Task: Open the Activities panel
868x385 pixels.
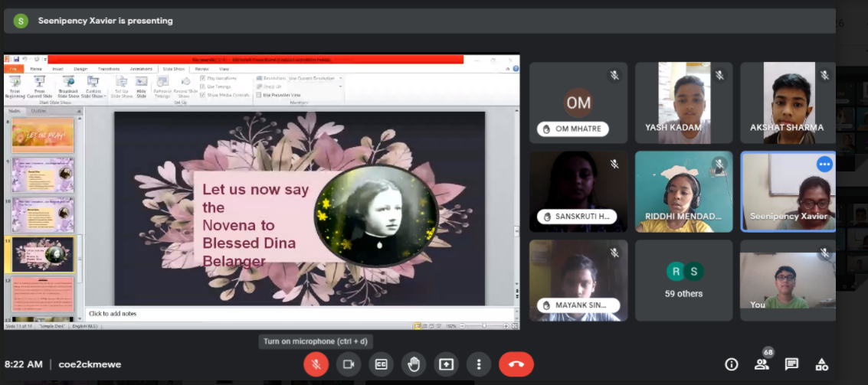Action: 821,364
